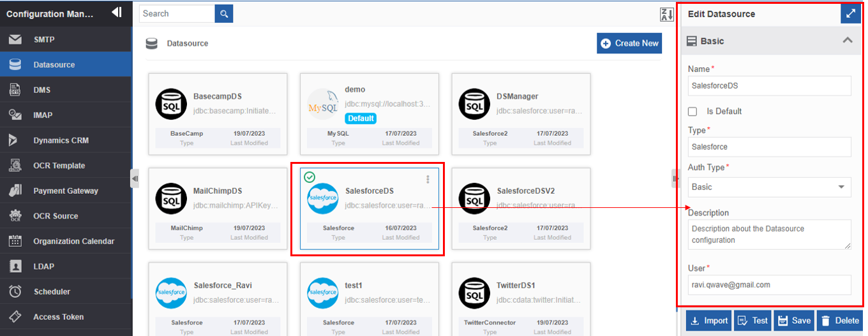Click the 'Edit Datasource' title

coord(721,14)
